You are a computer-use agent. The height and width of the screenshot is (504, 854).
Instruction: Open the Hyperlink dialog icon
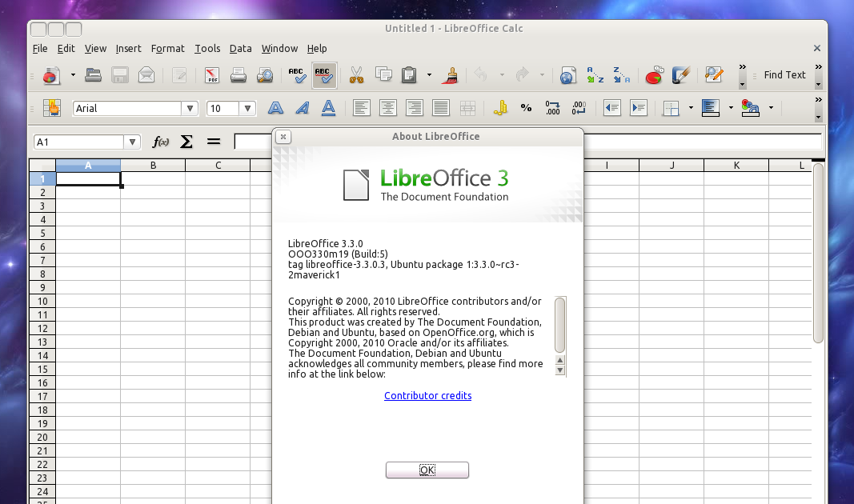pos(567,75)
